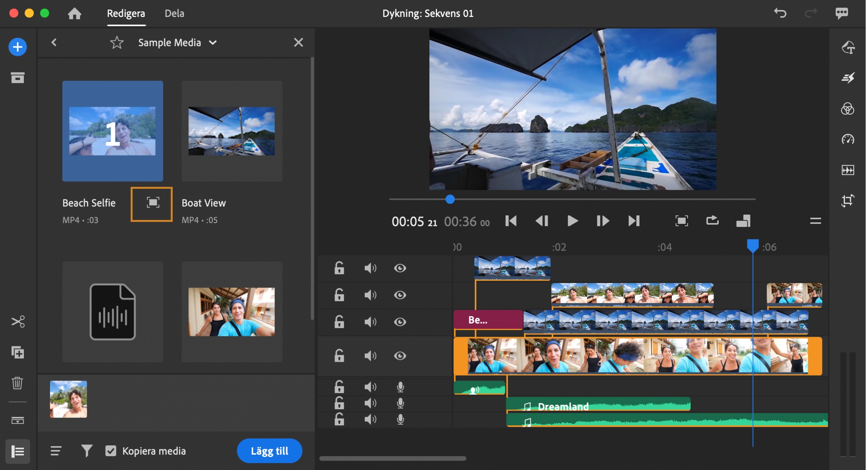
Task: Expand the Sample Media dropdown
Action: pyautogui.click(x=213, y=42)
